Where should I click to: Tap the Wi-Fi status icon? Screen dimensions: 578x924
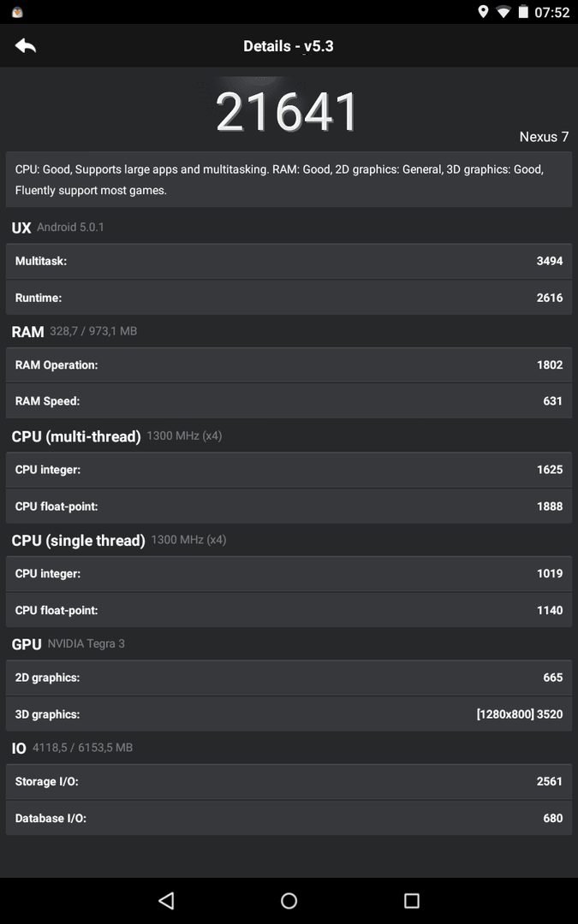tap(504, 12)
